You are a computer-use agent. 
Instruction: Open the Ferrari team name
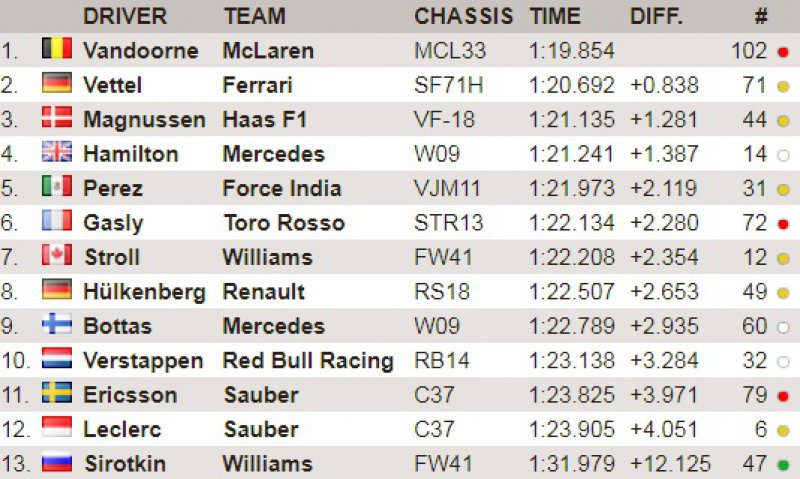tap(257, 85)
